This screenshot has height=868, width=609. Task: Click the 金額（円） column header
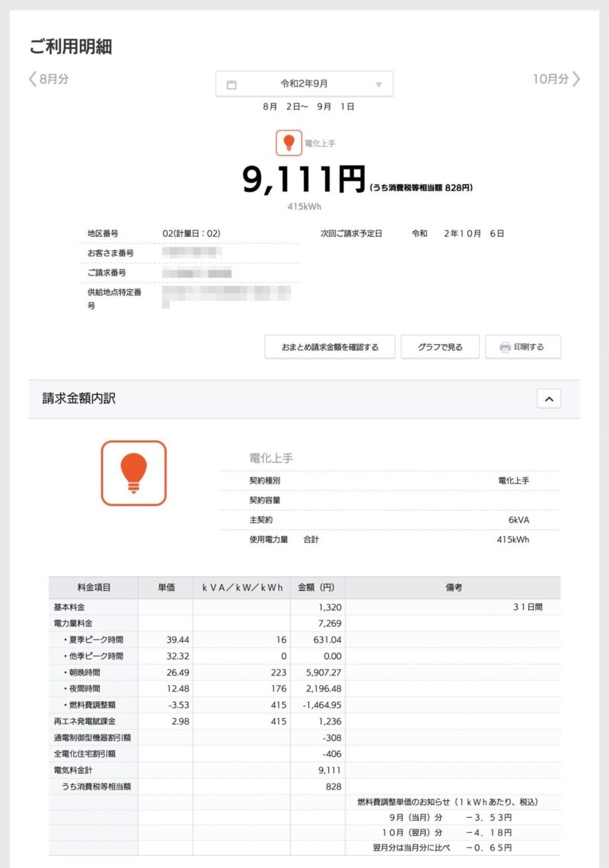click(317, 588)
